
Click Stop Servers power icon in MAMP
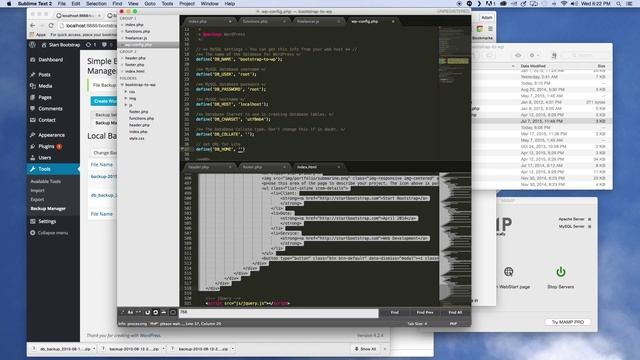[x=561, y=272]
